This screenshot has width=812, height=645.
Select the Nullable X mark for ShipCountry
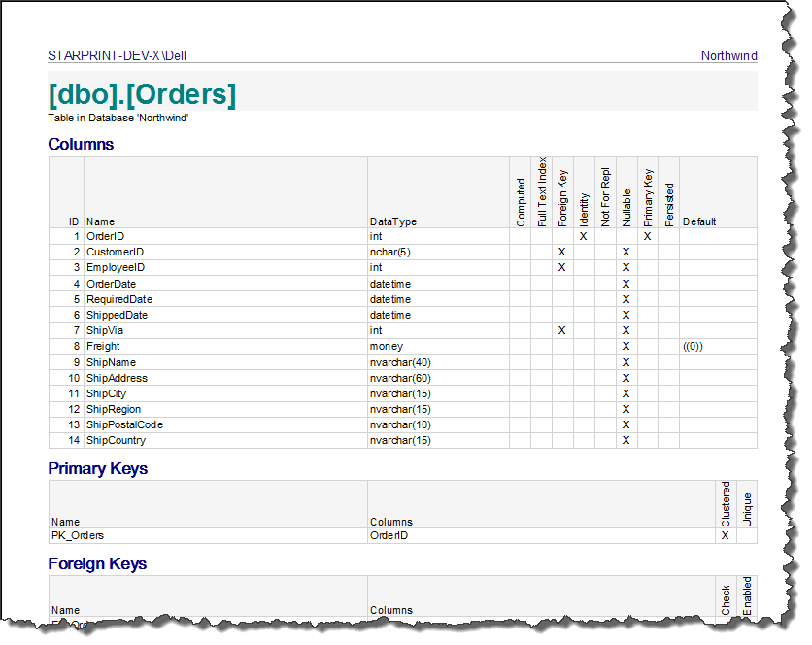[626, 440]
